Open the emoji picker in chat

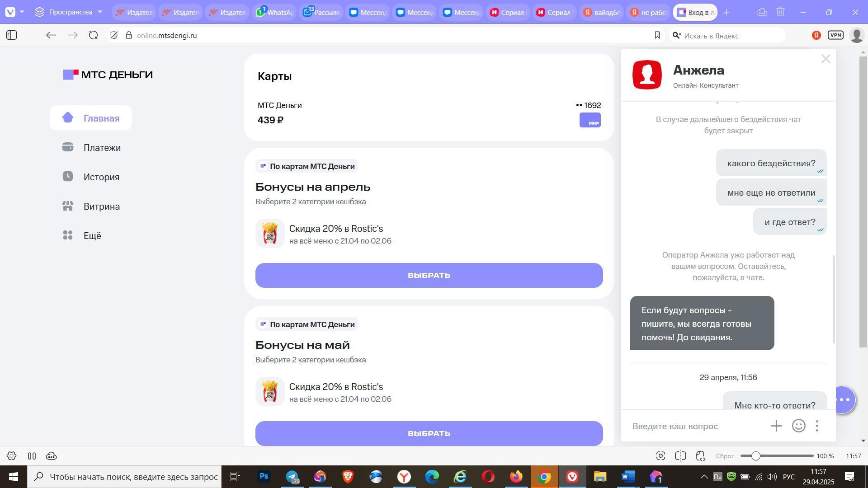click(x=798, y=426)
